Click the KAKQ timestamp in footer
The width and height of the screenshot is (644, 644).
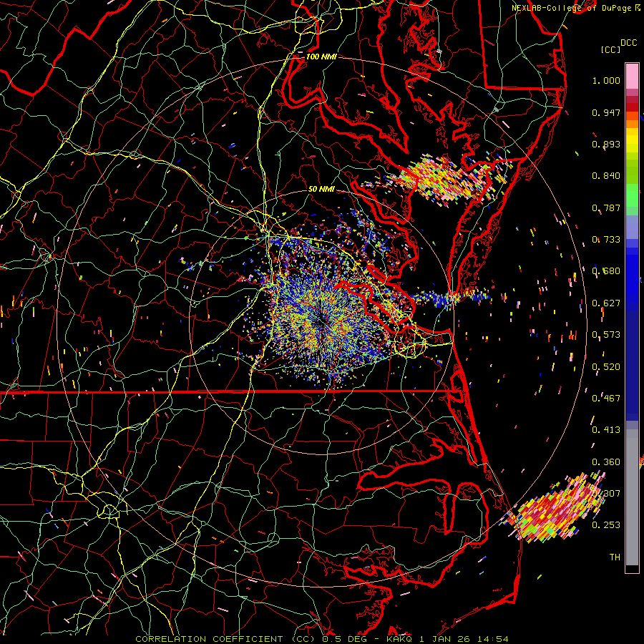coord(447,639)
